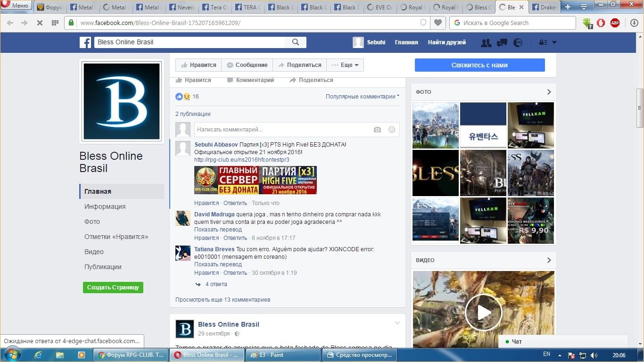Select Видео in the left sidebar
This screenshot has height=362, width=644.
click(x=94, y=252)
